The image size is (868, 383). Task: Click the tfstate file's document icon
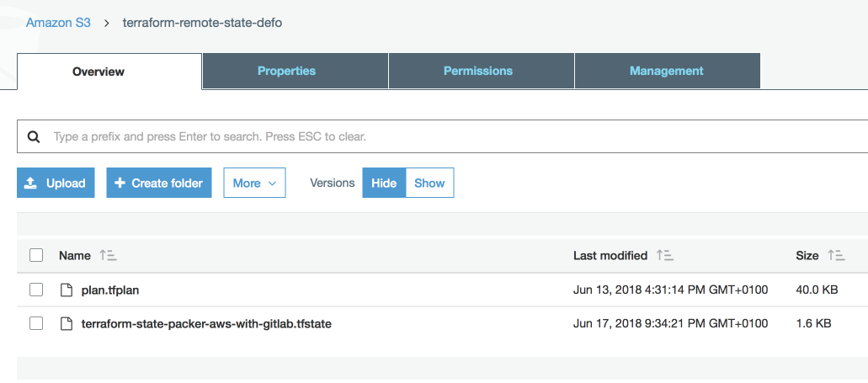(67, 323)
